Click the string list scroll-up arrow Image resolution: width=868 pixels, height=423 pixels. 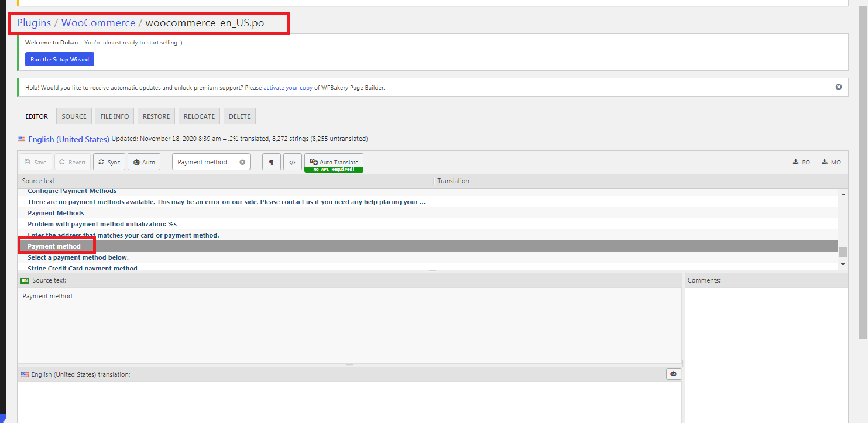tap(843, 194)
